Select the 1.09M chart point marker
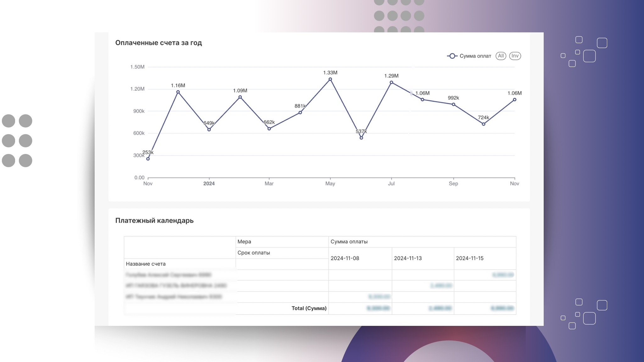644x362 pixels. (240, 97)
